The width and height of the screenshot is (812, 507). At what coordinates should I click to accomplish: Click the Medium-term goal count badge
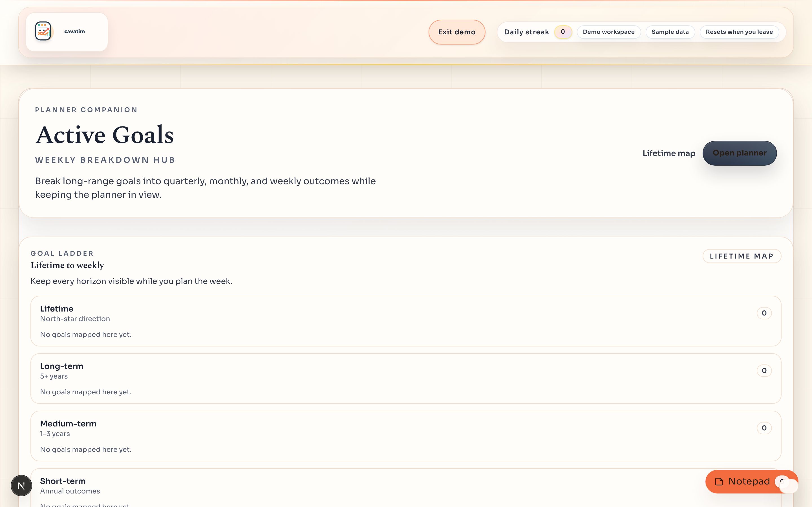point(764,428)
